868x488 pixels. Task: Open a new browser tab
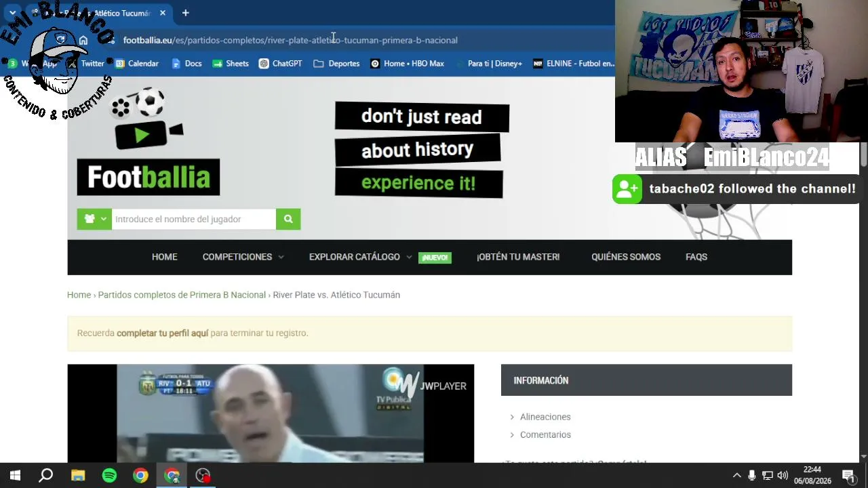pyautogui.click(x=185, y=13)
